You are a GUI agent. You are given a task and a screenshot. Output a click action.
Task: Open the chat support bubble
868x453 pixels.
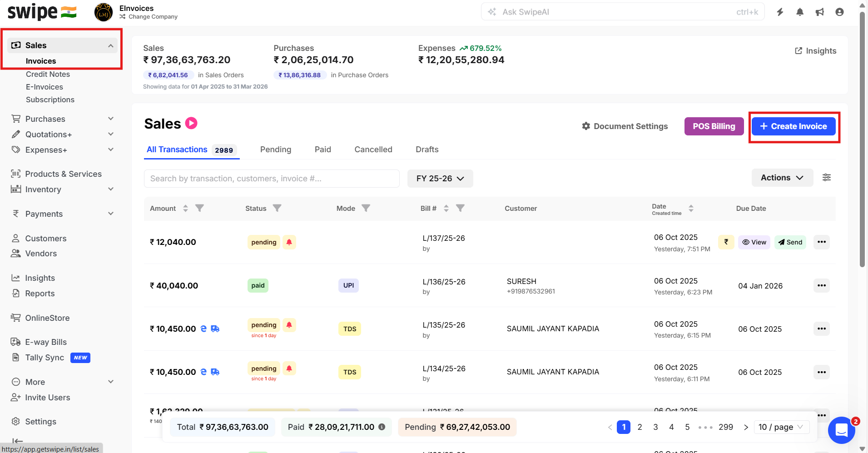coord(841,430)
